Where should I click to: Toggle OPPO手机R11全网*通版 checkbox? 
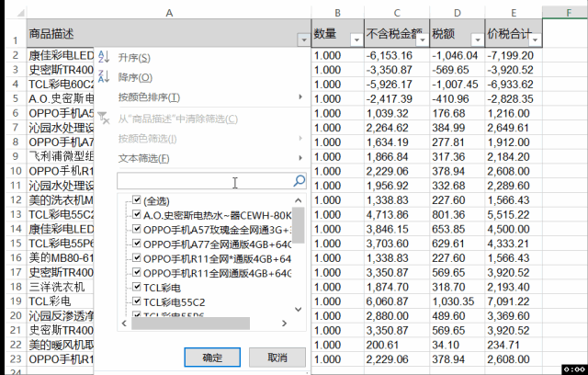(x=137, y=258)
